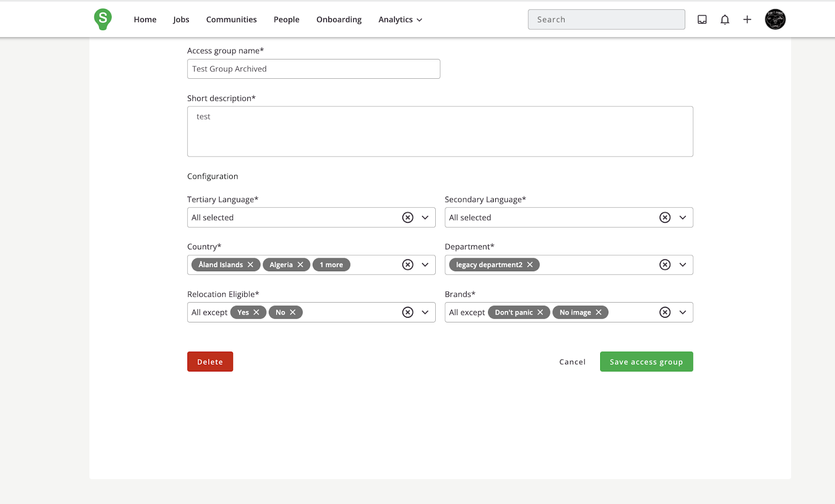Remove the legacy department2 tag

530,265
